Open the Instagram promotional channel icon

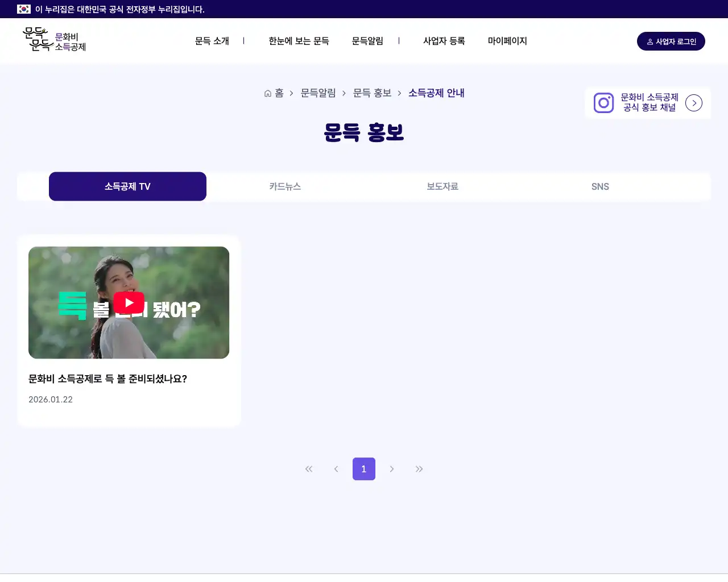(x=603, y=103)
